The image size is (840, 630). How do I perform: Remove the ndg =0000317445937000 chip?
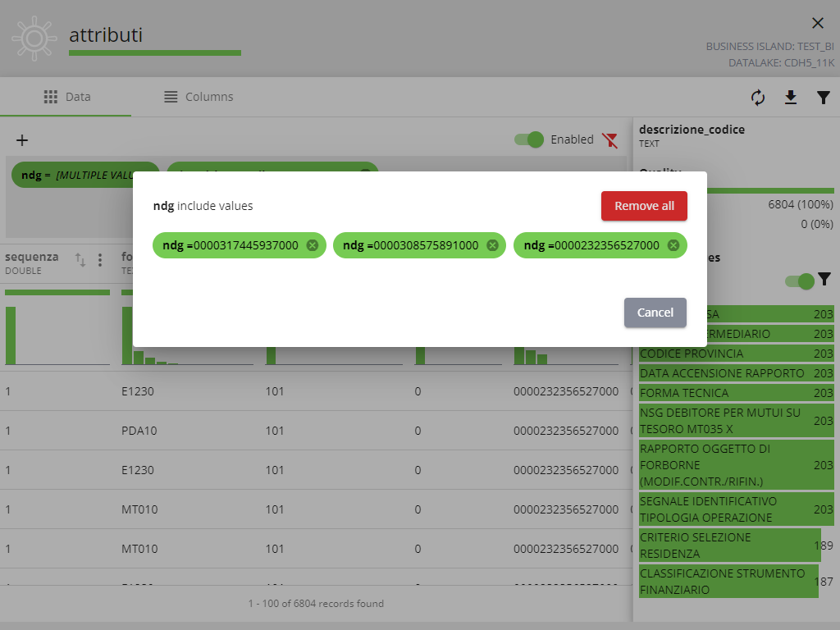click(312, 245)
